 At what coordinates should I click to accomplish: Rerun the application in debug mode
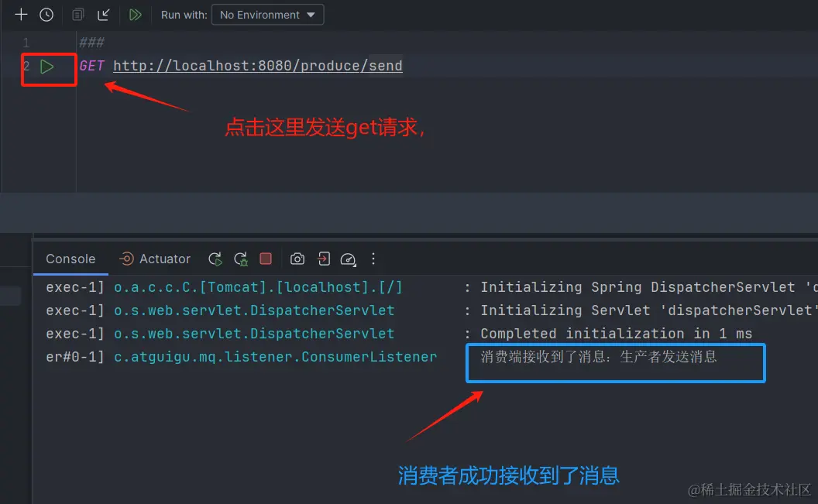[240, 259]
